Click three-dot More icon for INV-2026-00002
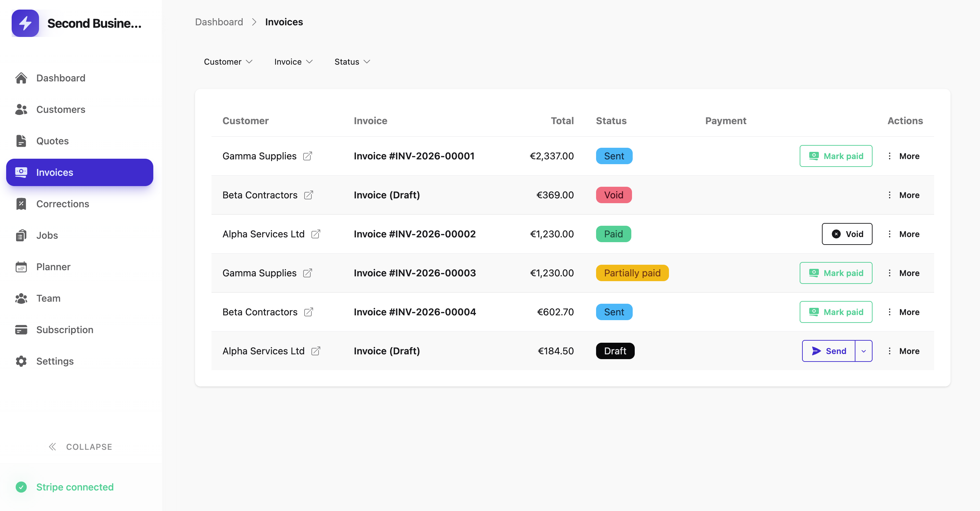Image resolution: width=980 pixels, height=511 pixels. (x=889, y=234)
